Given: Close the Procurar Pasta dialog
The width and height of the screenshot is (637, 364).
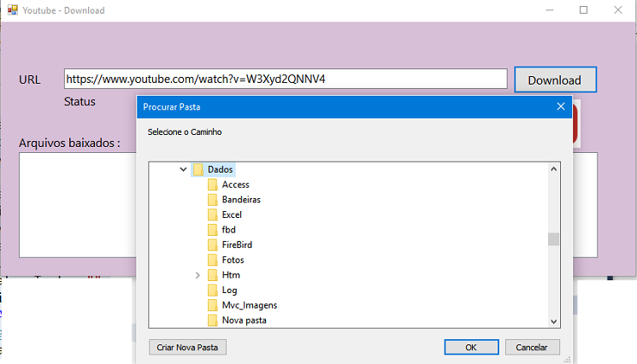Looking at the screenshot, I should click(x=561, y=107).
